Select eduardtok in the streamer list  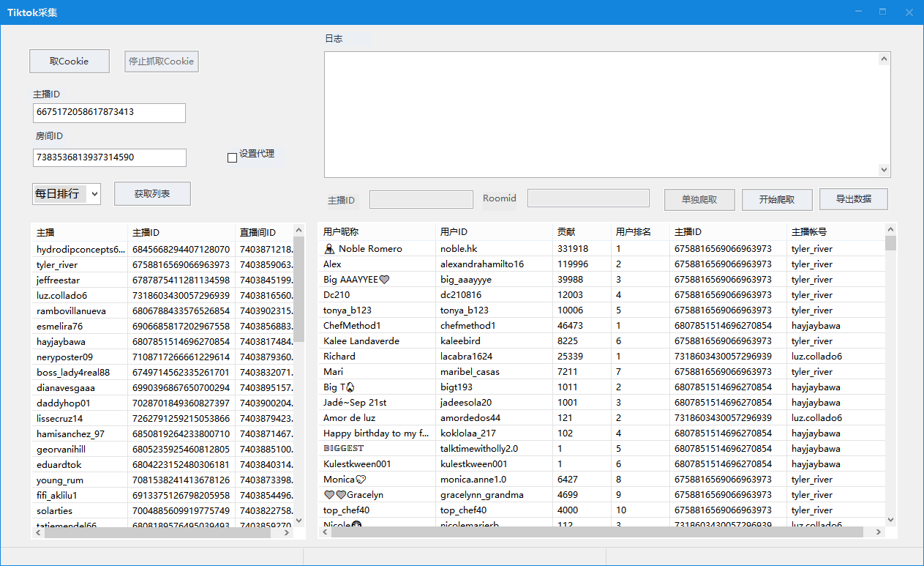[x=162, y=464]
